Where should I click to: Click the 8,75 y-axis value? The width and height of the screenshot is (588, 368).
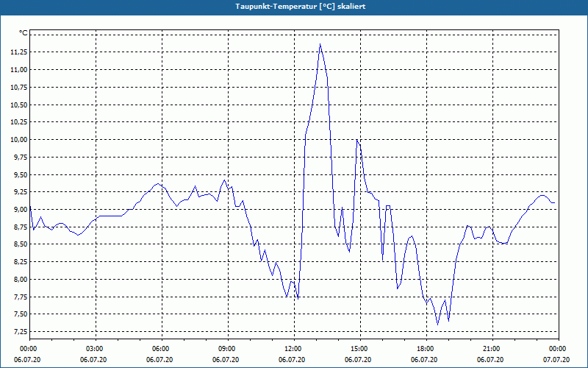click(x=21, y=227)
